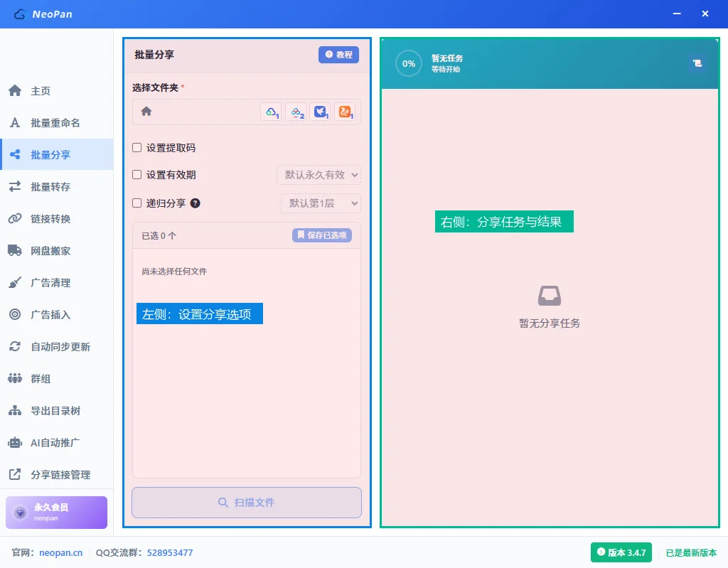Open AI自动推广 auto promotion
The width and height of the screenshot is (728, 568).
click(57, 443)
